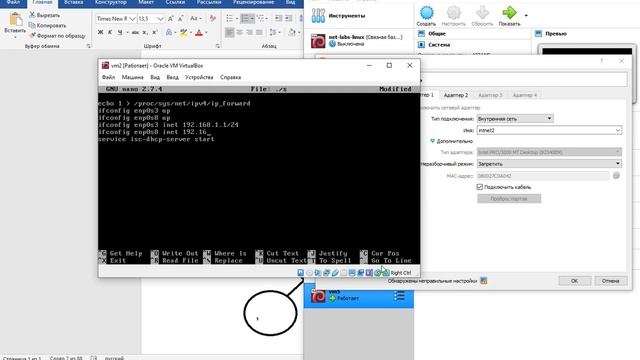Click the OK button in settings dialog
The height and width of the screenshot is (360, 640).
574,281
